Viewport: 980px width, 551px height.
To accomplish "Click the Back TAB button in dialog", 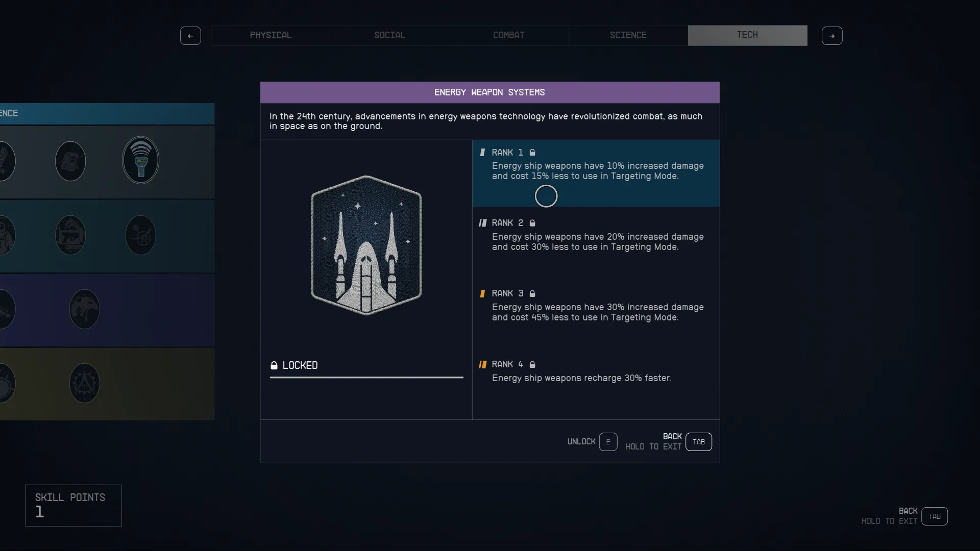I will pyautogui.click(x=699, y=442).
